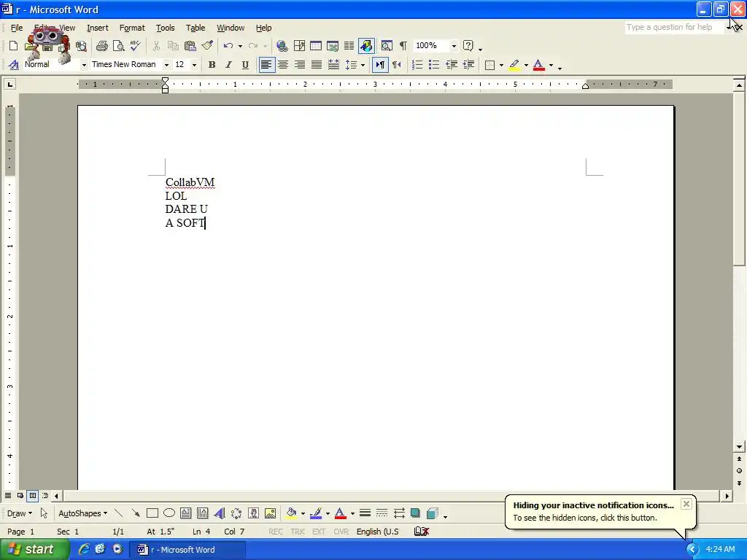The width and height of the screenshot is (747, 560).
Task: Show hidden notification tray icons
Action: [692, 550]
